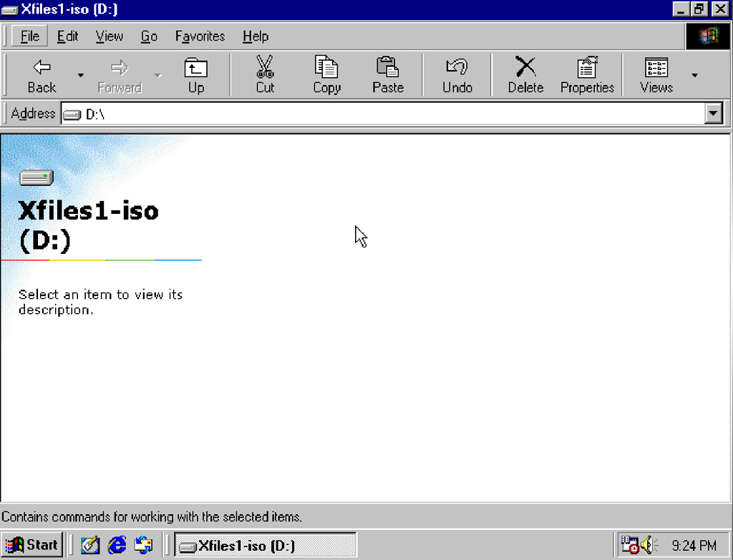Click the Xfiles1-iso (D:) heading text

pyautogui.click(x=88, y=225)
